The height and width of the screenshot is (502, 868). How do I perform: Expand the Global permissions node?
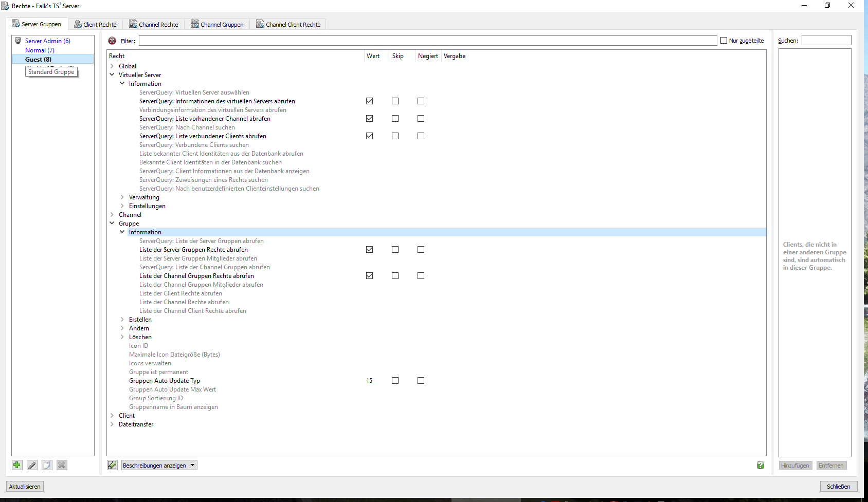tap(112, 66)
